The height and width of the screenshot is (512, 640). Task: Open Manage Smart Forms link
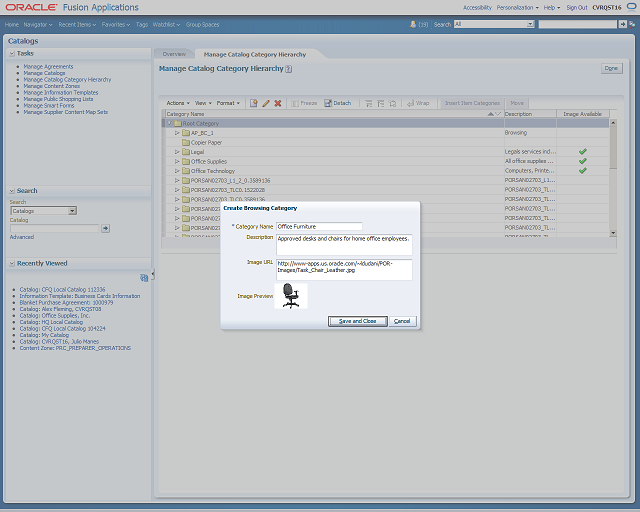(x=49, y=105)
